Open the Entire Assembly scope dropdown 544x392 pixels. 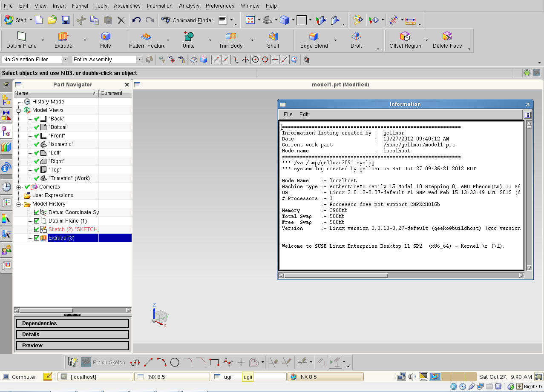[x=139, y=60]
